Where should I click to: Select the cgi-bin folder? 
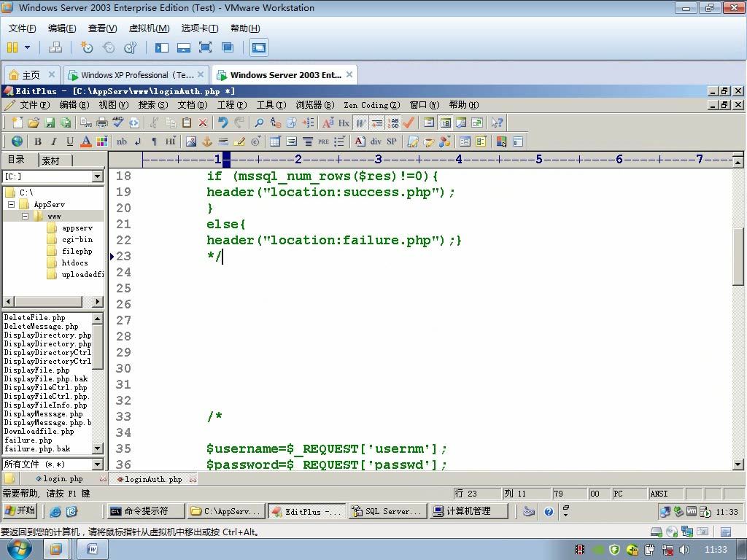[x=77, y=239]
